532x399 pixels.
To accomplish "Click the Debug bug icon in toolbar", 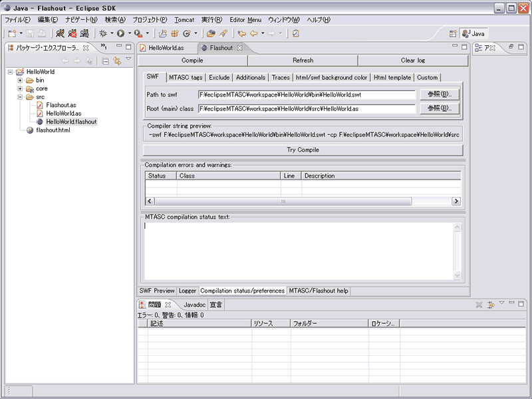I will [x=103, y=33].
